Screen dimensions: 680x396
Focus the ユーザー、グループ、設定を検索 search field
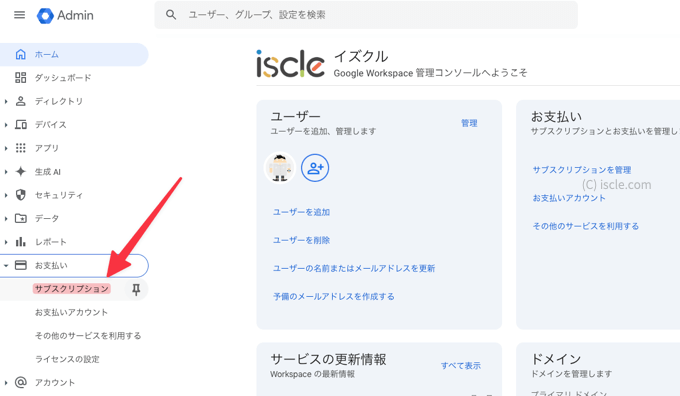click(366, 15)
